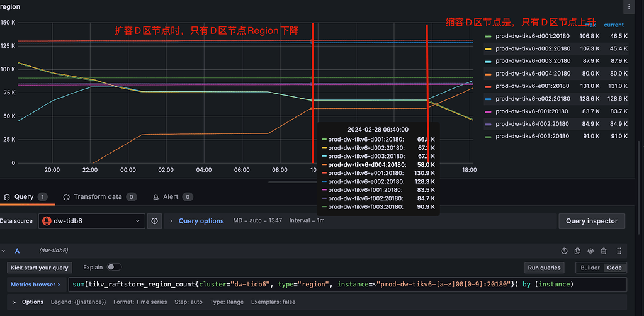Screen dimensions: 644x316
Task: Duplicate query A with copy icon
Action: point(577,251)
